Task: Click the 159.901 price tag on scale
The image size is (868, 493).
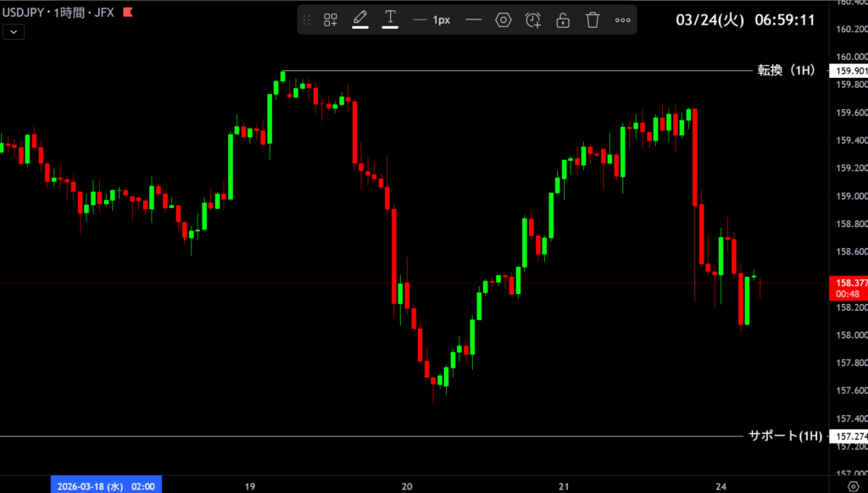Action: pyautogui.click(x=850, y=71)
